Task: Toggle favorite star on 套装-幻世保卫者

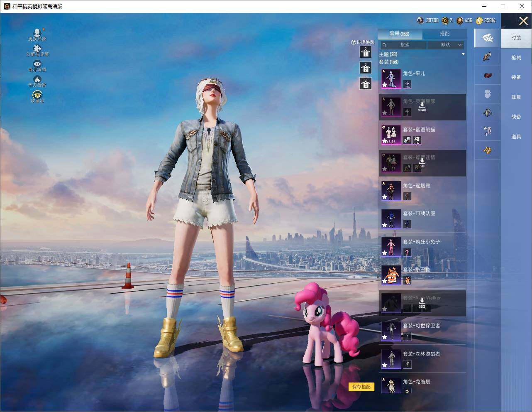Action: (385, 337)
